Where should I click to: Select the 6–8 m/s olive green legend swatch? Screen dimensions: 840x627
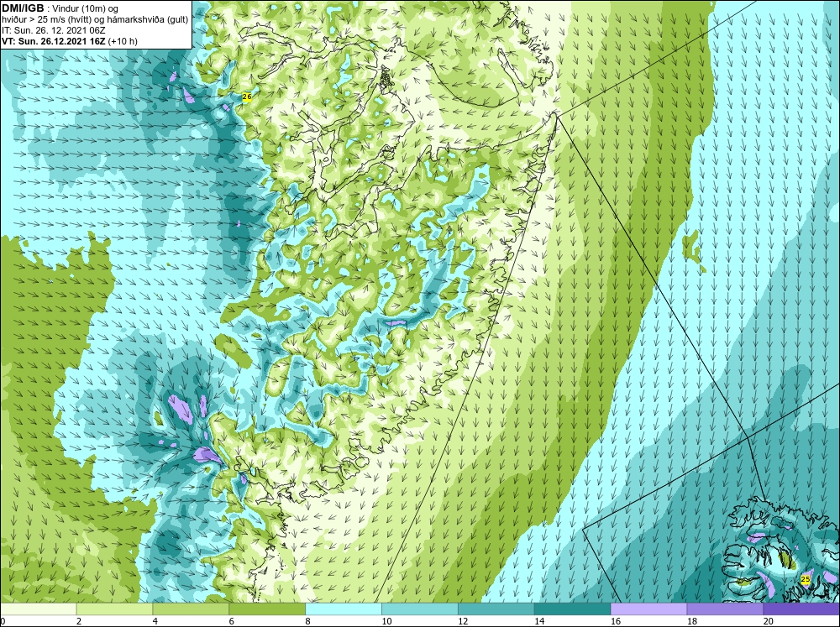(x=267, y=609)
